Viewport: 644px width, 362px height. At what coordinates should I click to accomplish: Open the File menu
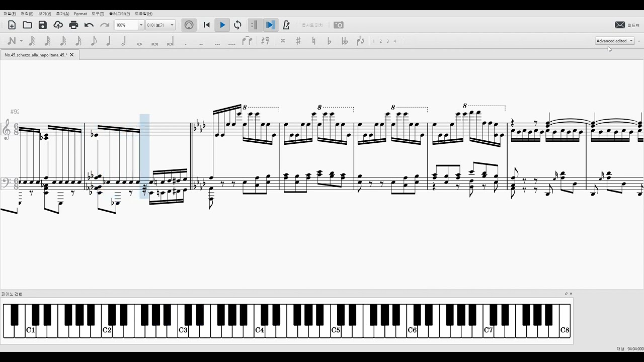(x=10, y=14)
